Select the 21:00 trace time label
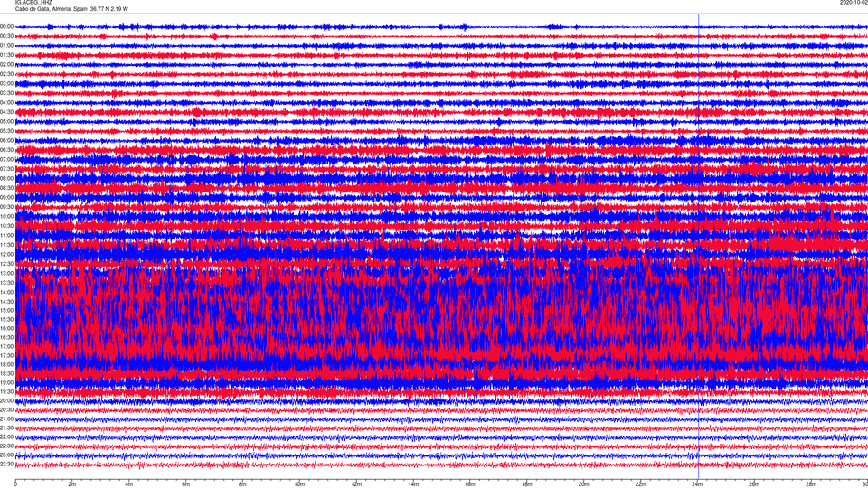868x488 pixels. [x=6, y=418]
